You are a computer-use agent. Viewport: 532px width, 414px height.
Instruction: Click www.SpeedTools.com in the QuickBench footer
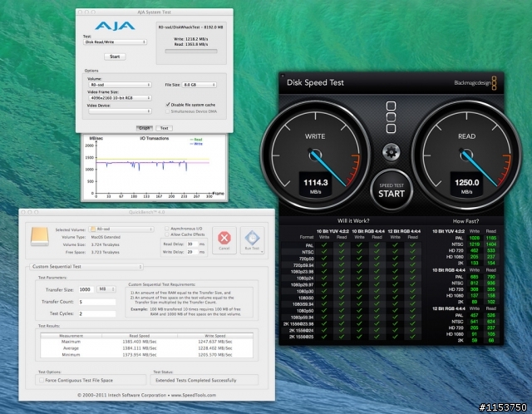194,395
